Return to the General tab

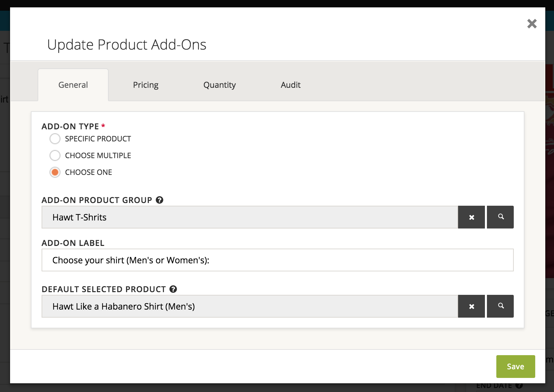(73, 85)
